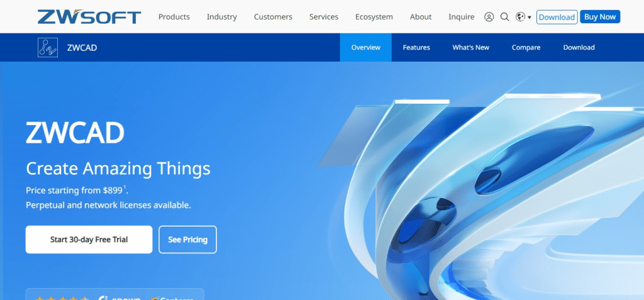Open the Customers menu
Viewport: 644px width, 300px height.
pyautogui.click(x=273, y=17)
